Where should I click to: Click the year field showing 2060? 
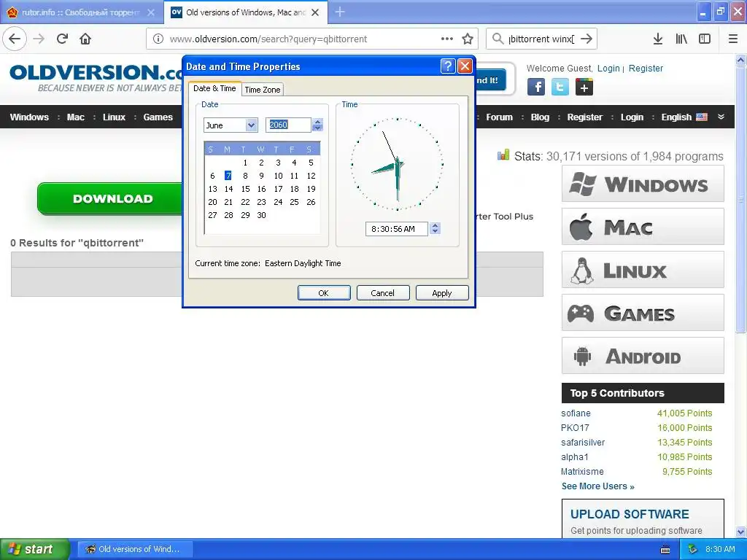(x=288, y=125)
